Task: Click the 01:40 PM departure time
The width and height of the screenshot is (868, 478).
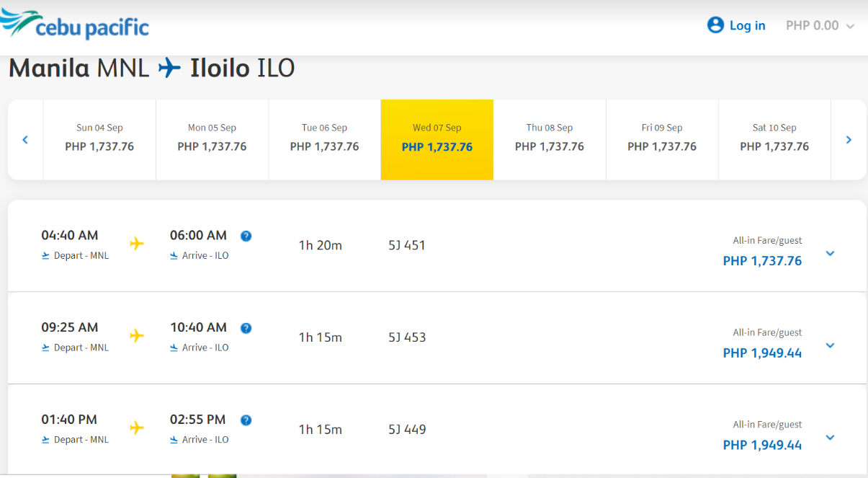Action: click(x=69, y=420)
